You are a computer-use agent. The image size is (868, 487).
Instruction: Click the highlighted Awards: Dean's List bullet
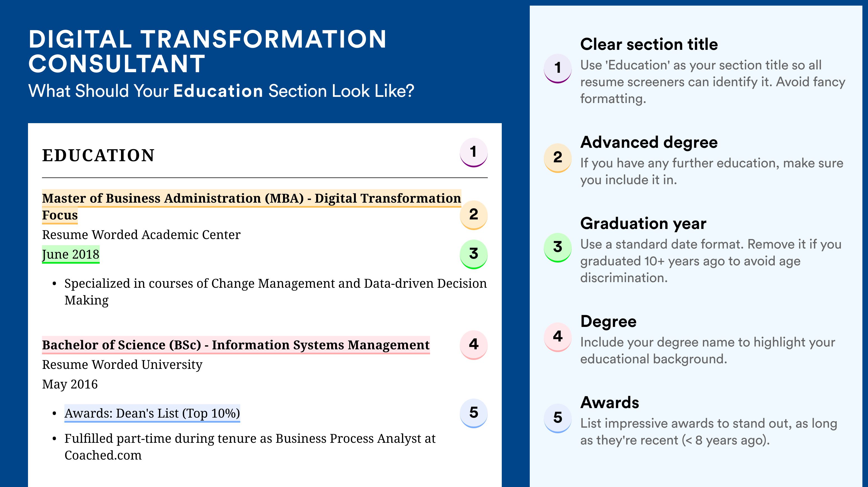[152, 413]
